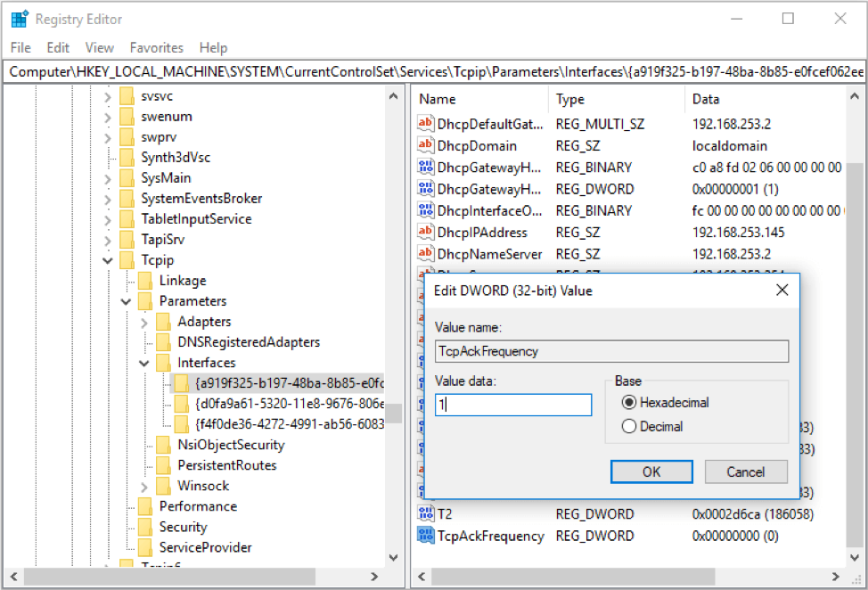Screen dimensions: 868x590
Task: Click the ServiceProvider folder icon
Action: pos(145,547)
